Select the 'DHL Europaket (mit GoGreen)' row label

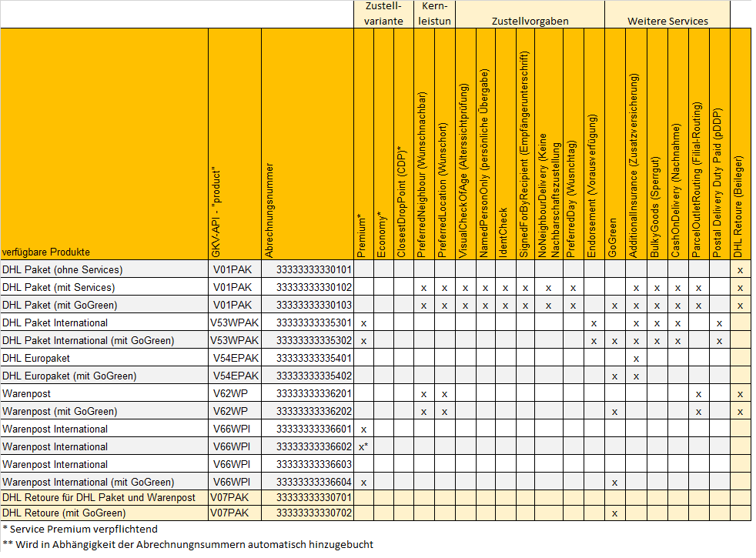coord(69,376)
